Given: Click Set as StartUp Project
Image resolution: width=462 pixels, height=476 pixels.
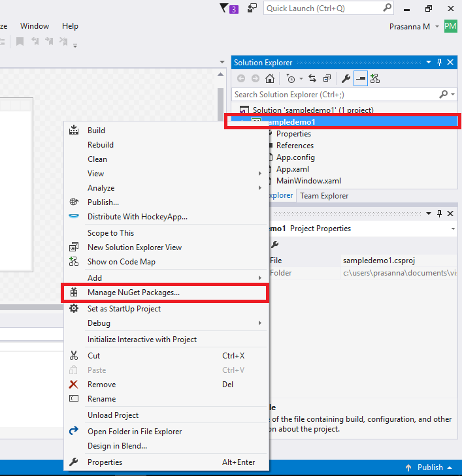Looking at the screenshot, I should point(166,309).
